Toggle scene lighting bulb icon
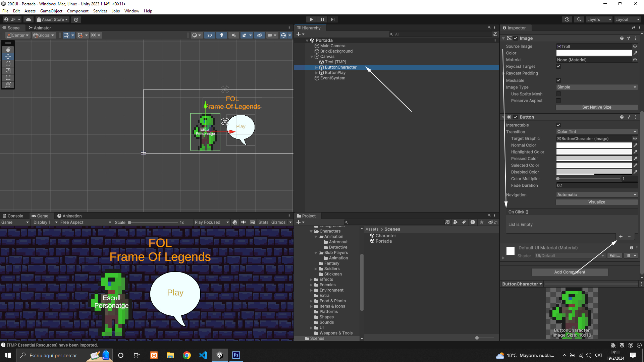644x362 pixels. [221, 35]
